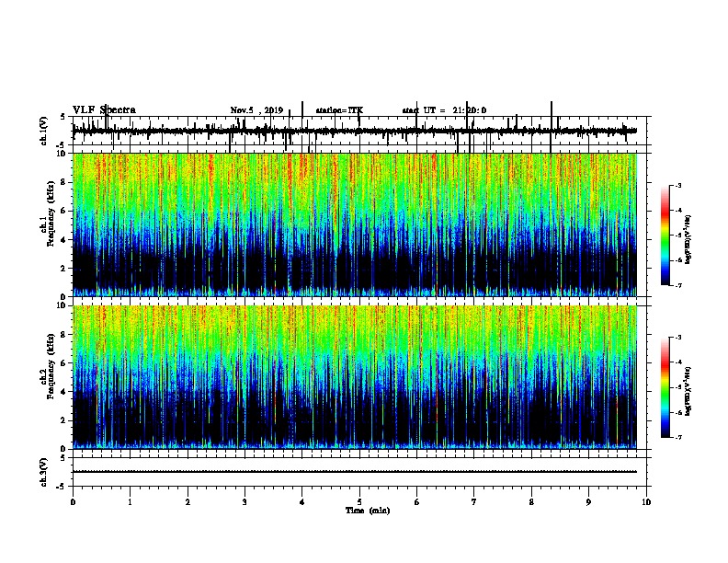Click the ch.1(V) waveform axis label

pyautogui.click(x=44, y=131)
